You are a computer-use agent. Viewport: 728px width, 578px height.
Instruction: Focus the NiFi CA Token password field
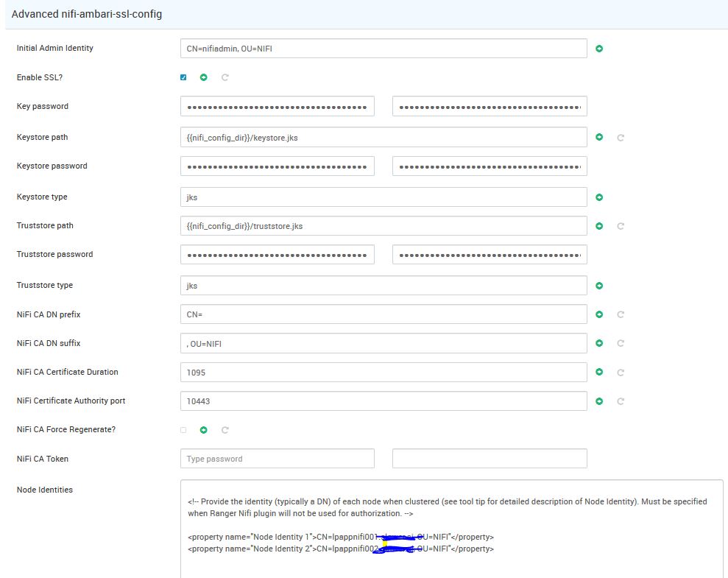(277, 458)
